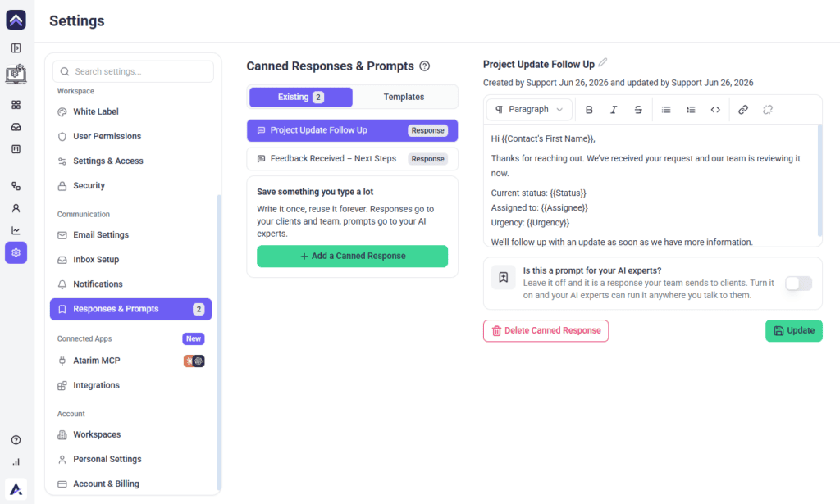Insert code block with the code icon
840x504 pixels.
(x=715, y=110)
